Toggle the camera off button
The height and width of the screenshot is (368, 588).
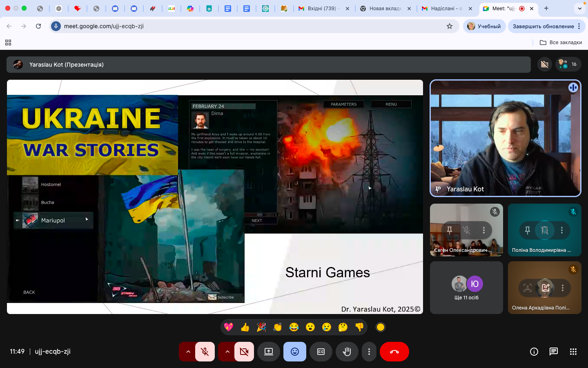click(x=244, y=352)
